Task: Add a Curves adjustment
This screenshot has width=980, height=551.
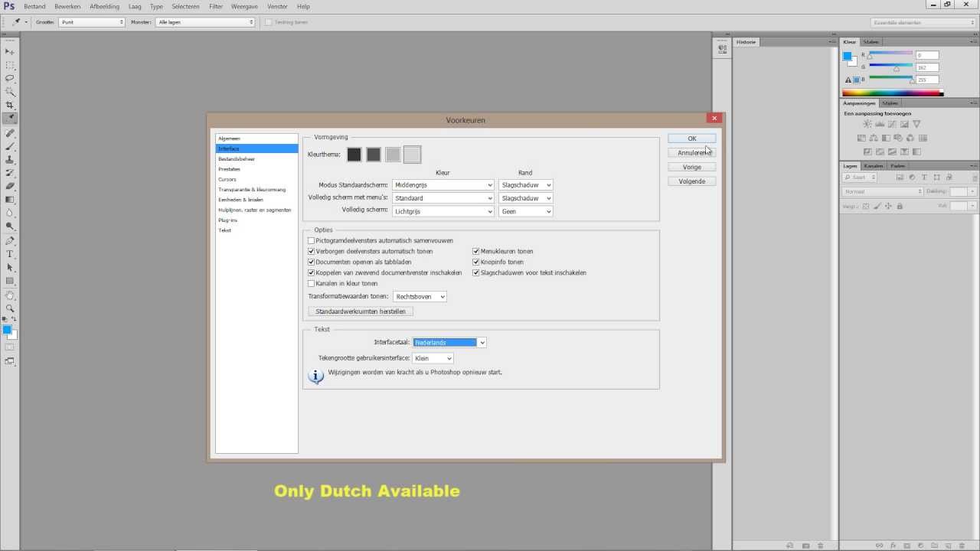Action: pos(892,124)
